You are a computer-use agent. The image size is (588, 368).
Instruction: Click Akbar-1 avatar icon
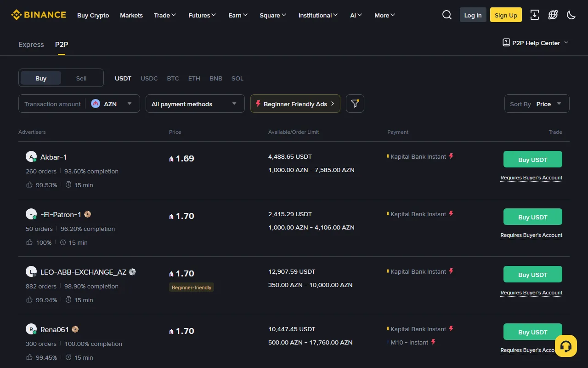[x=31, y=157]
